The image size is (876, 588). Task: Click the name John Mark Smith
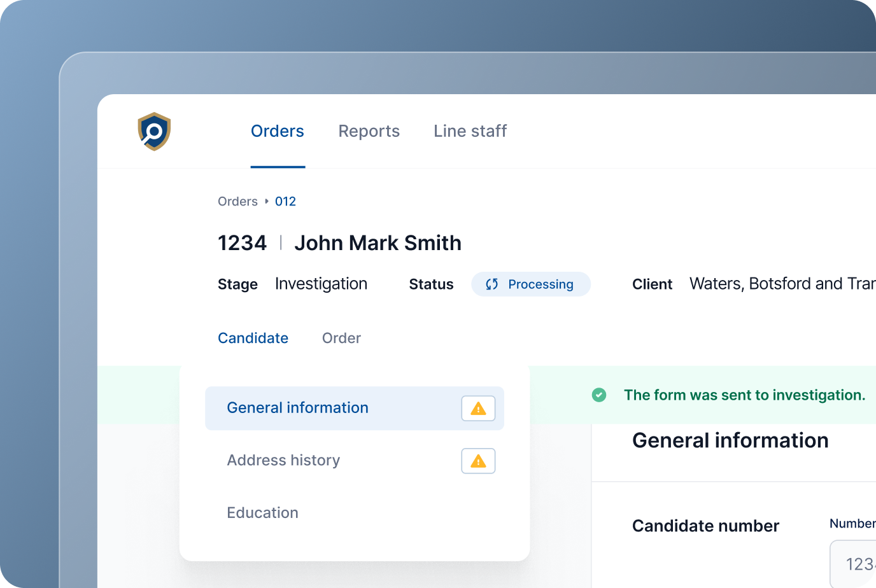(x=378, y=243)
